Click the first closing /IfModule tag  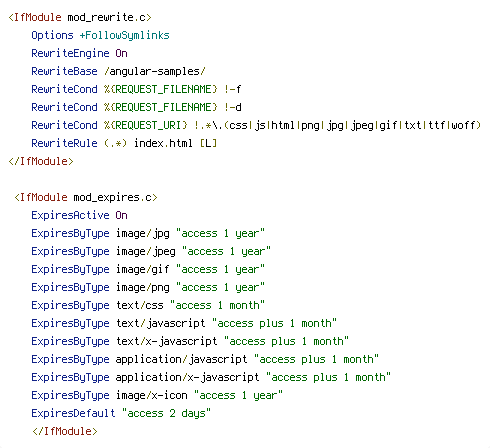41,161
